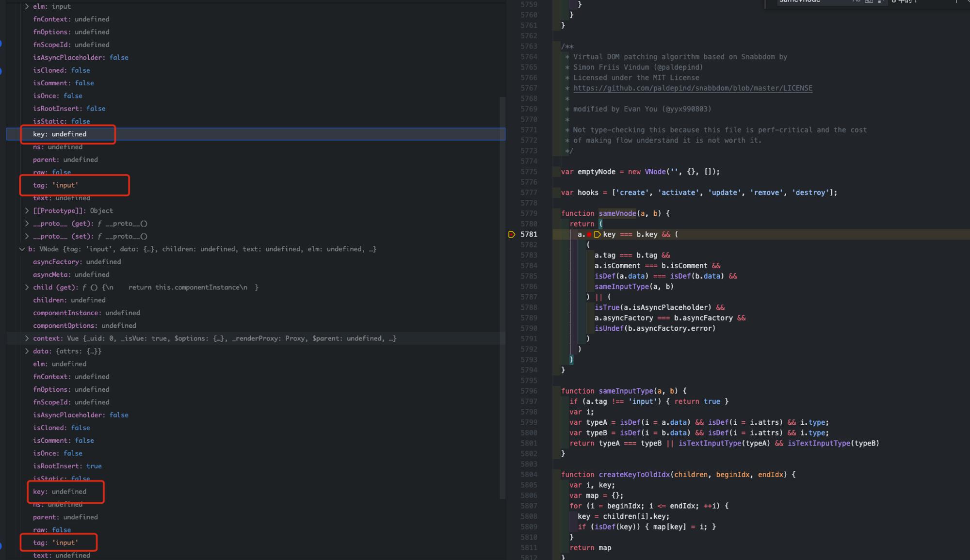Viewport: 970px width, 560px height.
Task: Click line number 5775 in the gutter
Action: point(529,172)
